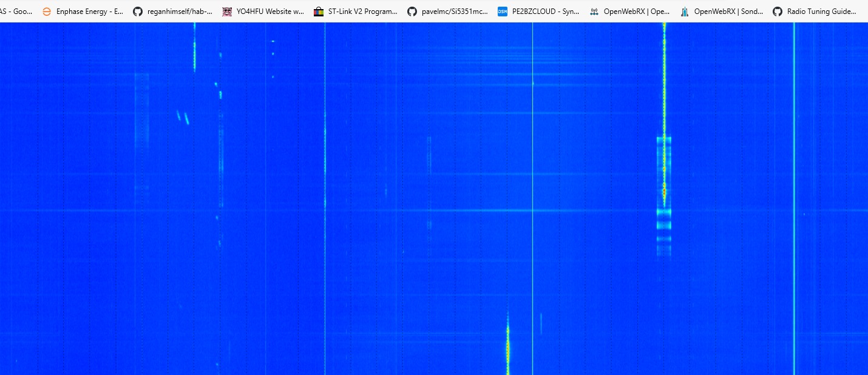Click the antenna icon on first OpenWebRX bookmark

[x=594, y=11]
